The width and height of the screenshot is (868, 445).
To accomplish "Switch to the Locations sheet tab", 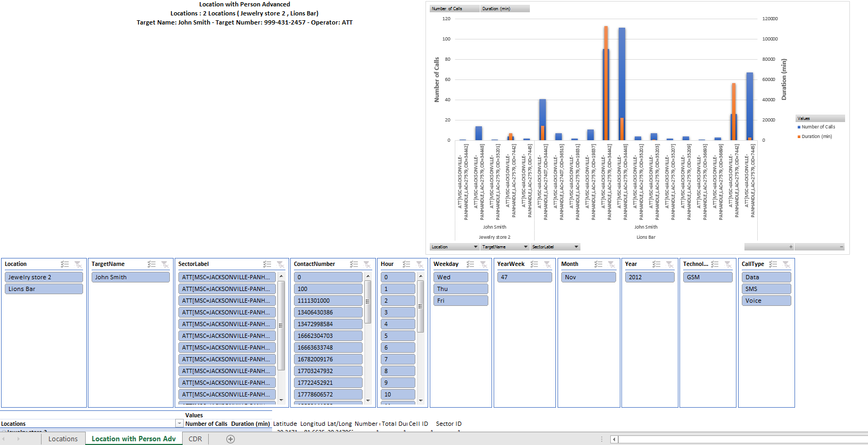I will coord(63,439).
